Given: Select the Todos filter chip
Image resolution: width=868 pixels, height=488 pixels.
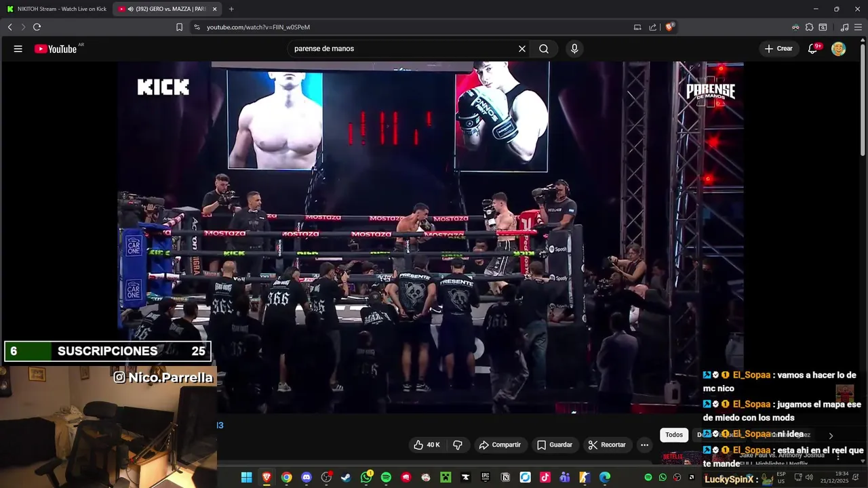Looking at the screenshot, I should click(674, 435).
